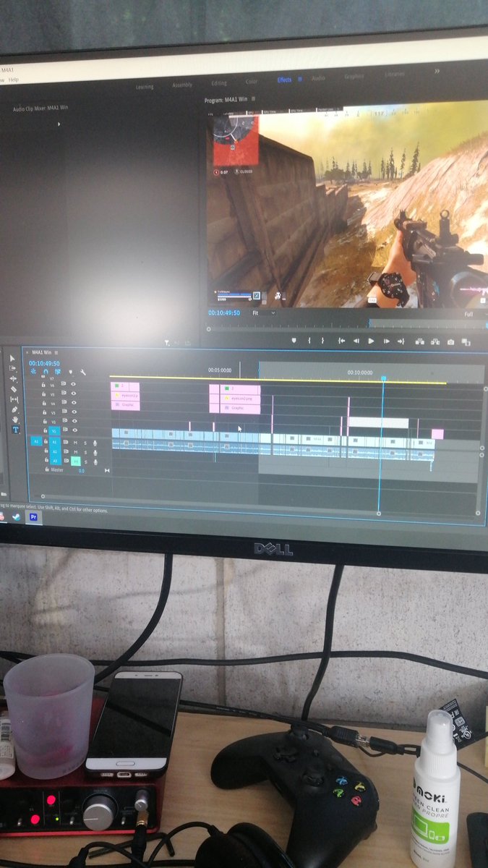Viewport: 488px width, 868px height.
Task: Click the Extract button in Program monitor
Action: pyautogui.click(x=435, y=341)
